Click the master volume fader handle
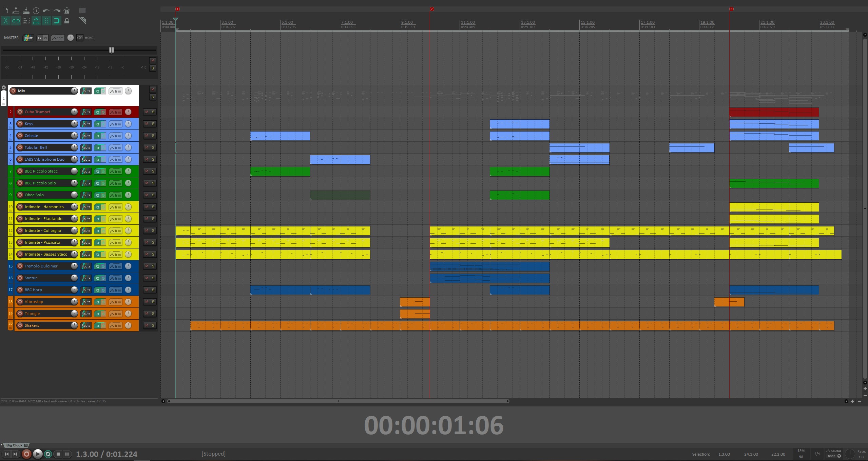Image resolution: width=868 pixels, height=461 pixels. (111, 50)
